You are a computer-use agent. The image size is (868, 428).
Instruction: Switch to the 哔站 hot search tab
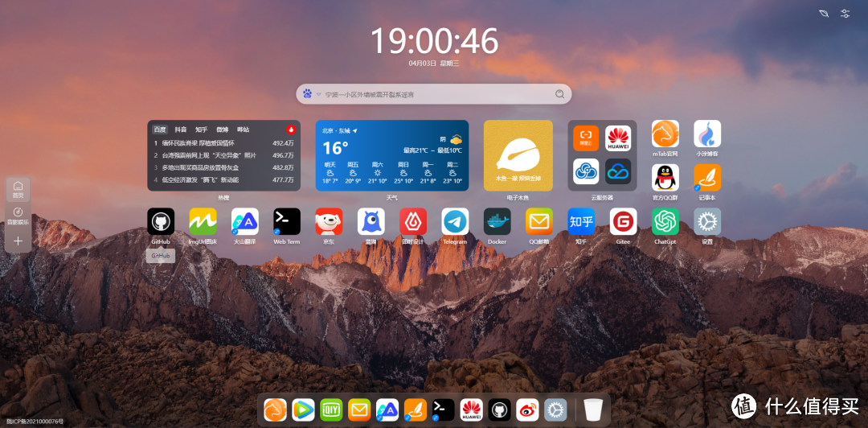[x=243, y=130]
